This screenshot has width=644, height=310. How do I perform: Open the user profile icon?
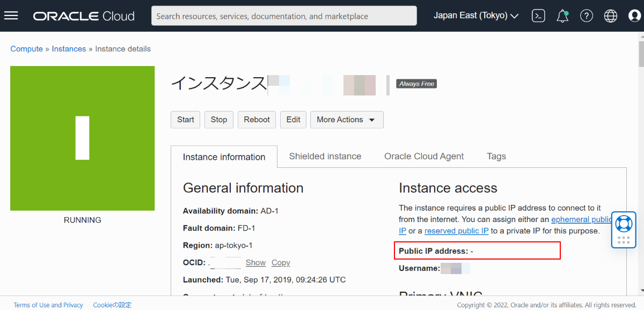point(635,16)
